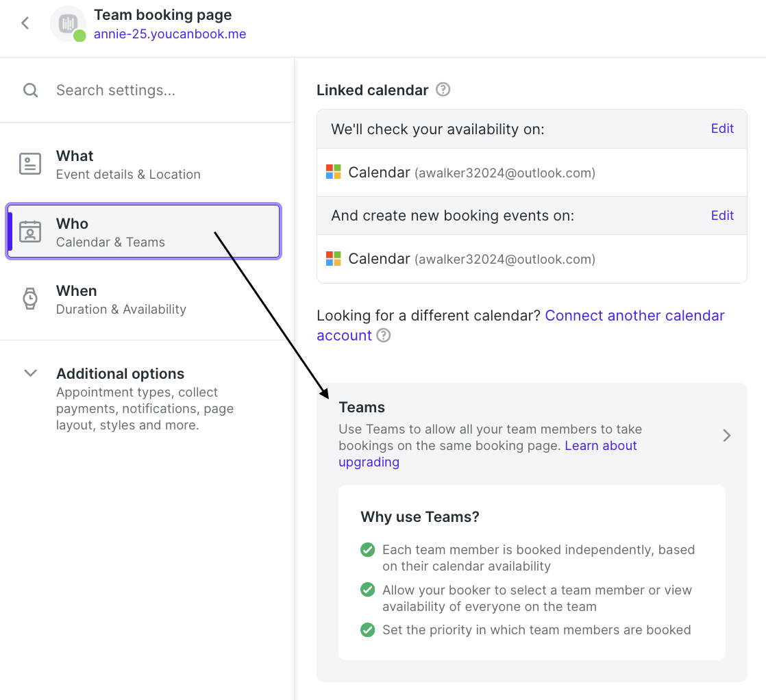Click Microsoft logo in availability calendar row
Screen dimensions: 766x700
[x=333, y=172]
